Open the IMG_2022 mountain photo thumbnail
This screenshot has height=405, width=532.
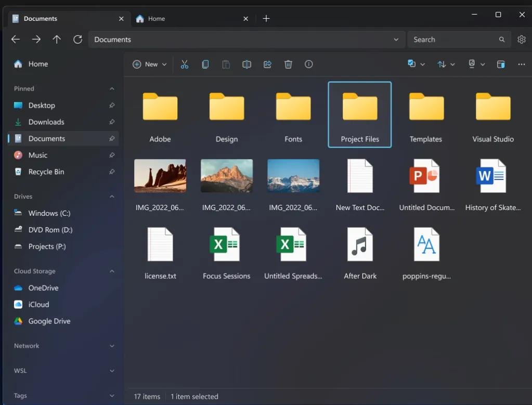pos(226,175)
